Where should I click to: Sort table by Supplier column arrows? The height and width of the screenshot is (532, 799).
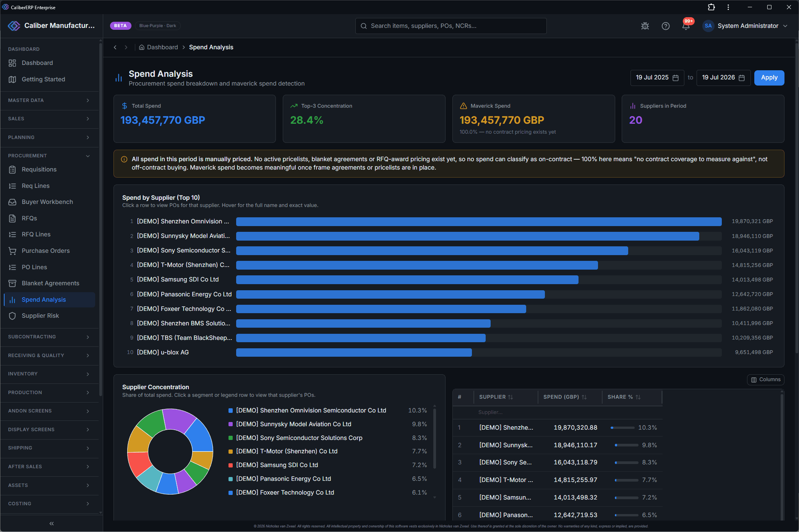click(511, 397)
